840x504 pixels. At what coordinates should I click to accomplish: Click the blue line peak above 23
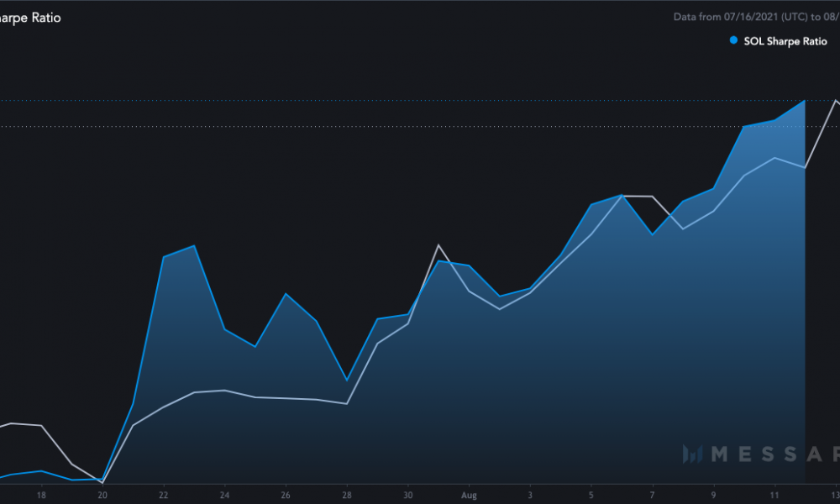tap(194, 246)
